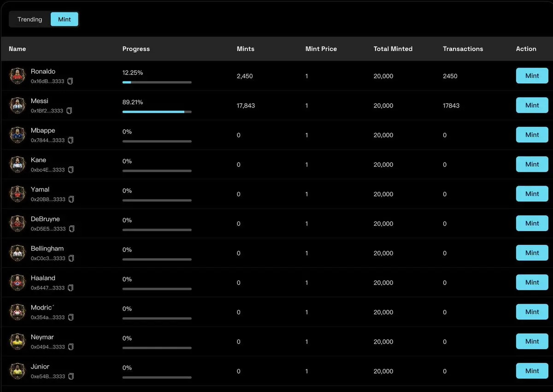Open Mbappe player avatar
Image resolution: width=553 pixels, height=392 pixels.
(x=18, y=135)
